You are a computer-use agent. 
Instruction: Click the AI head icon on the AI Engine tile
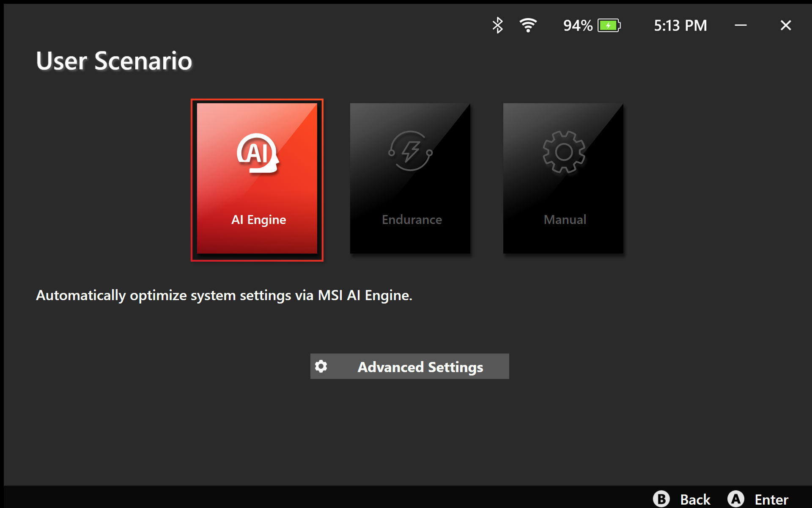pyautogui.click(x=258, y=153)
